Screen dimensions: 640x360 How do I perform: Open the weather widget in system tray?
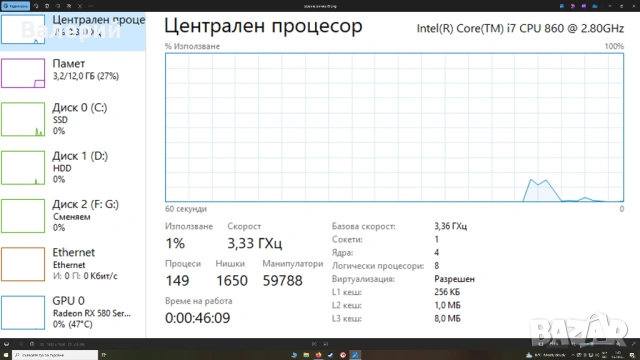tap(546, 355)
